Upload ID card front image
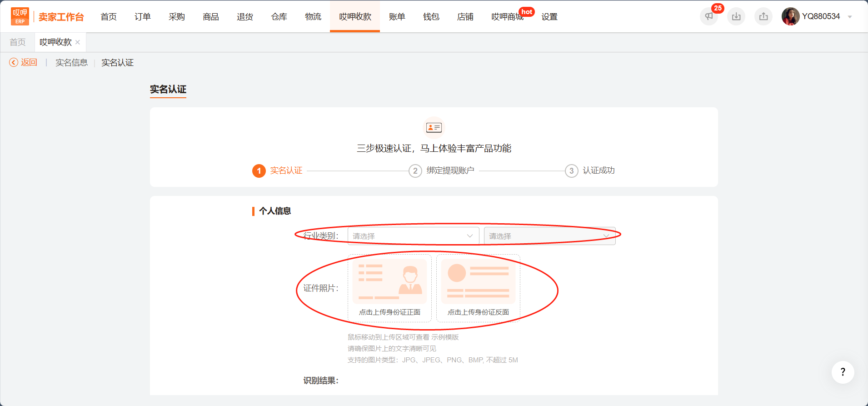 (x=389, y=288)
